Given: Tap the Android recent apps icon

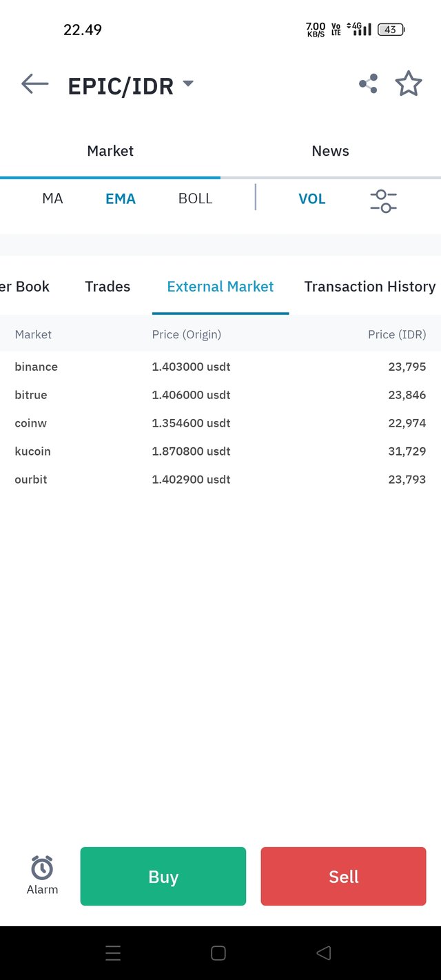Looking at the screenshot, I should coord(113,953).
